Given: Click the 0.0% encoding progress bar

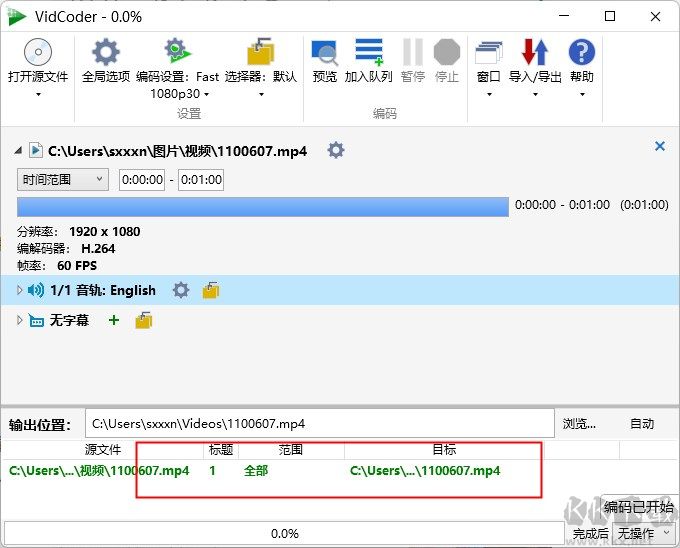Looking at the screenshot, I should coord(284,533).
